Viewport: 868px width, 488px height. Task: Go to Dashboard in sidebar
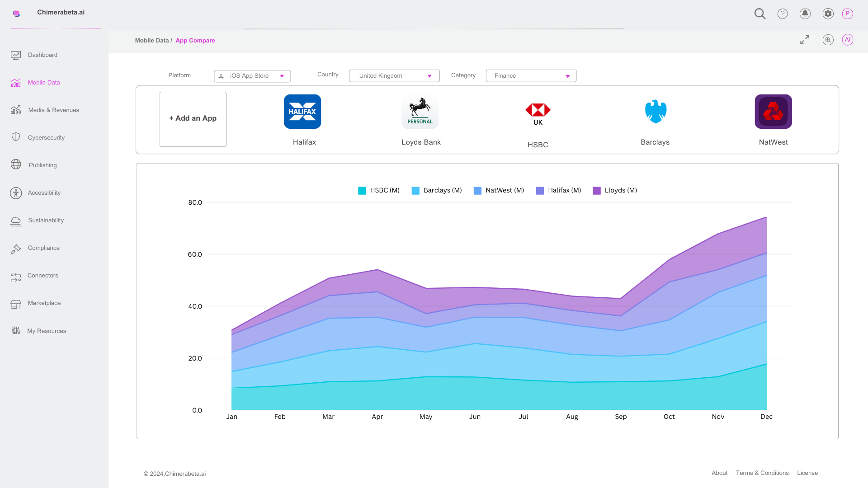click(42, 55)
